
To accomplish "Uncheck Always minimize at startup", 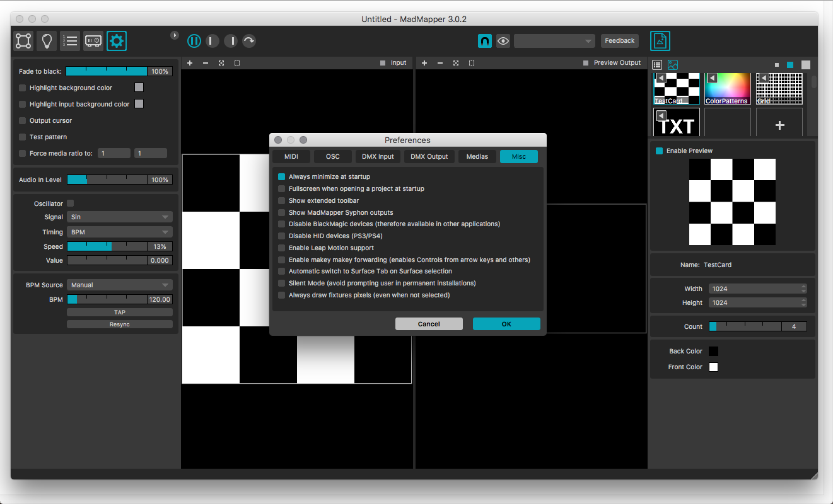I will click(x=282, y=177).
